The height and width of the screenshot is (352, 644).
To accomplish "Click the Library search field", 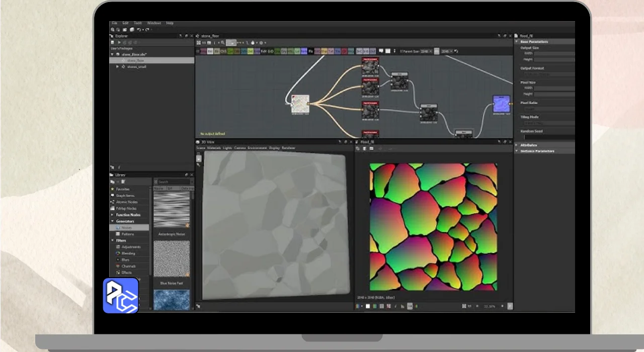I will tap(173, 182).
